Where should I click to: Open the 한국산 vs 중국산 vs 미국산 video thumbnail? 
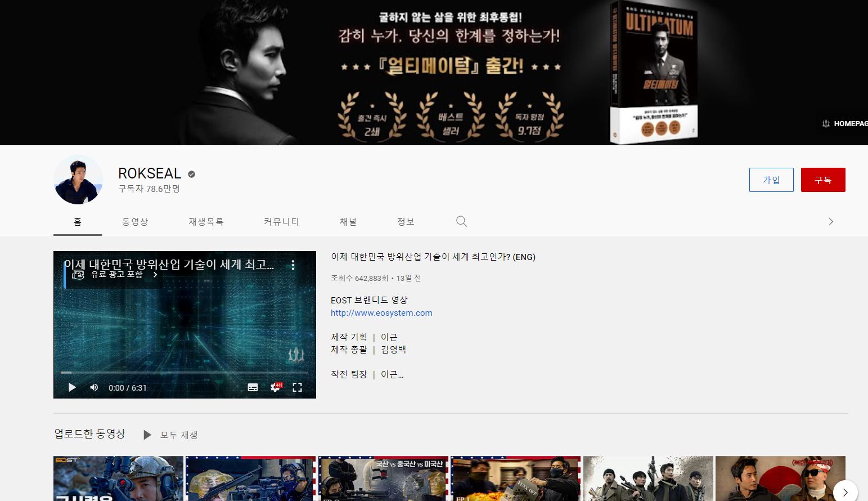(383, 478)
